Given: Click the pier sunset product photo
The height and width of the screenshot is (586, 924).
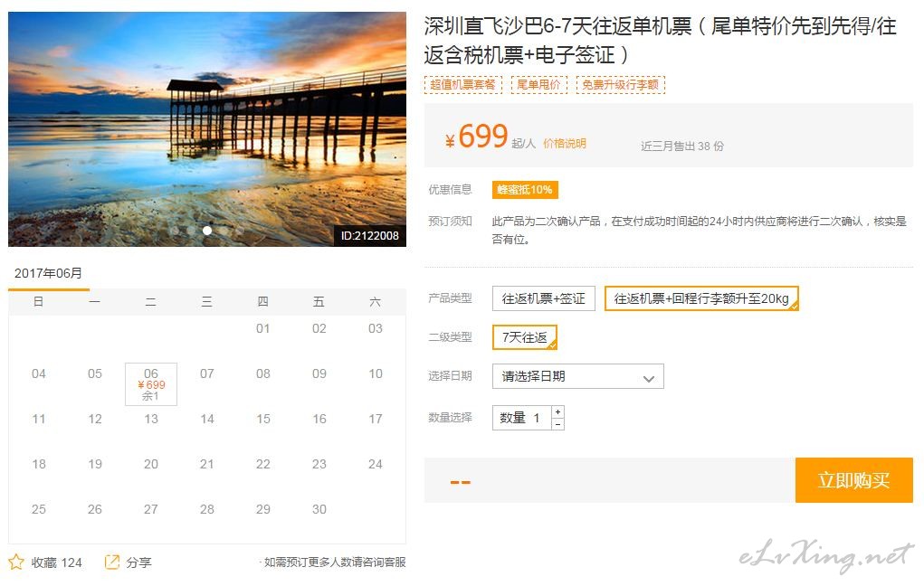Looking at the screenshot, I should (x=207, y=129).
